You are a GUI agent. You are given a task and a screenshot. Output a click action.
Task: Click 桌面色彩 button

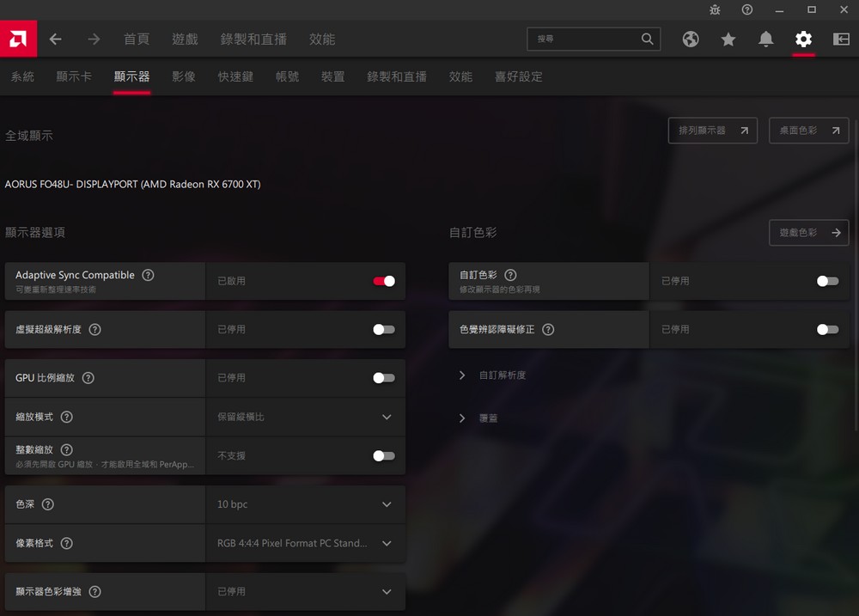809,131
